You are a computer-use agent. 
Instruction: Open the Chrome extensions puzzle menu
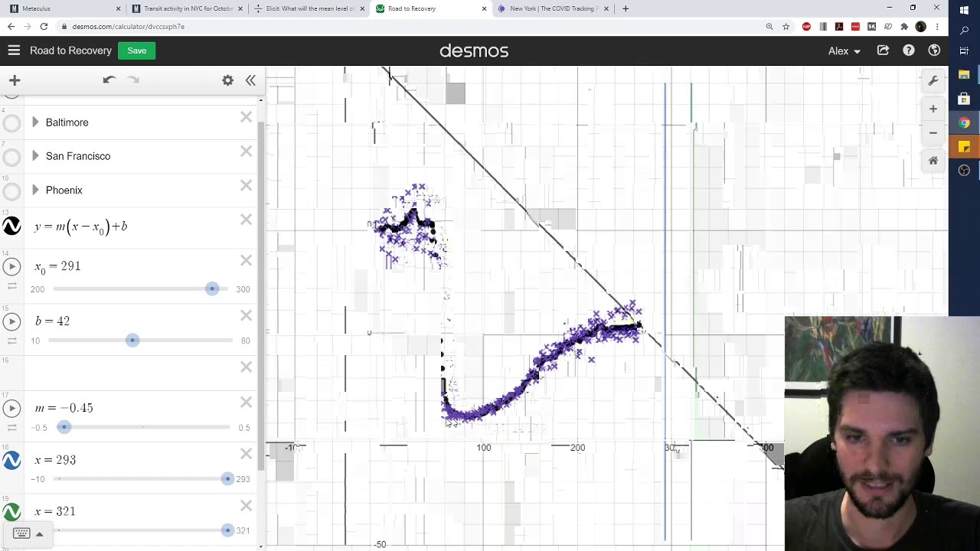904,26
